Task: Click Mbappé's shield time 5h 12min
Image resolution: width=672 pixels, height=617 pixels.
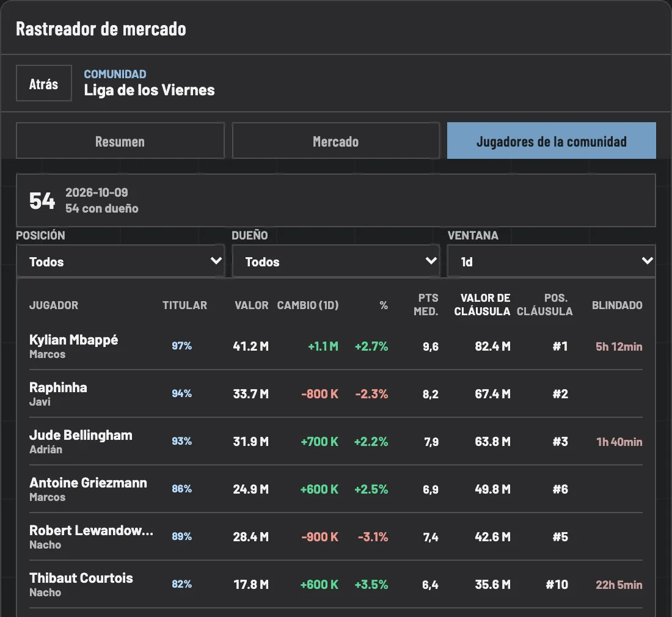Action: tap(619, 346)
